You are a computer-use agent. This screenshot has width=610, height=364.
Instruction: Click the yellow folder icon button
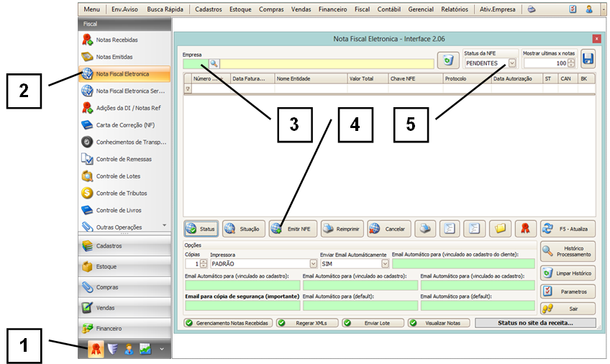coord(500,229)
